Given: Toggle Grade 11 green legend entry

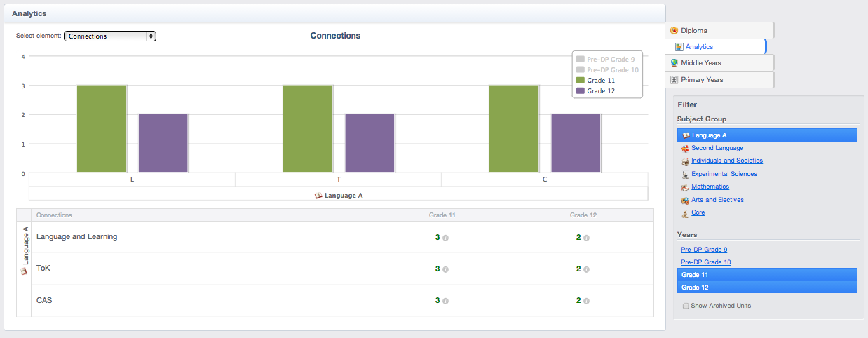Looking at the screenshot, I should (596, 81).
